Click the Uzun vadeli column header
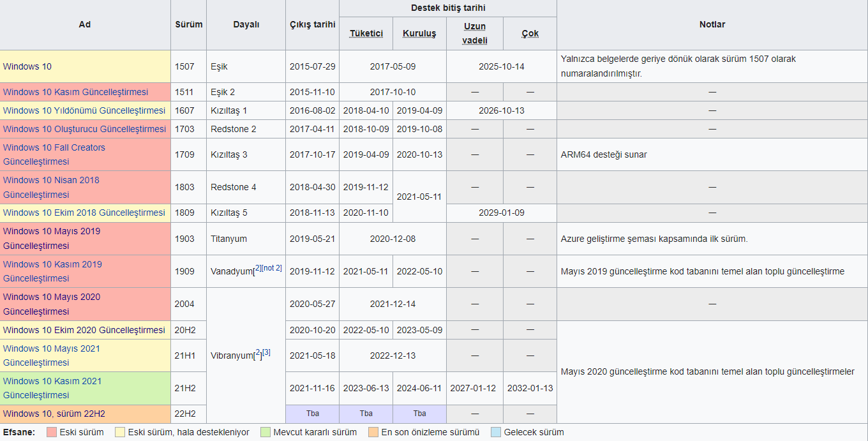 (475, 33)
